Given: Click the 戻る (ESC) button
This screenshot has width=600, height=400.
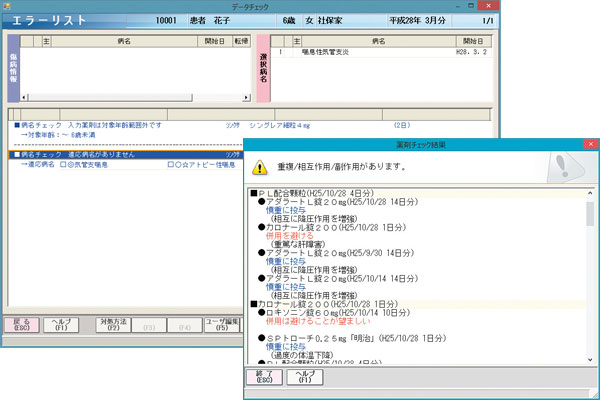Looking at the screenshot, I should (x=22, y=325).
